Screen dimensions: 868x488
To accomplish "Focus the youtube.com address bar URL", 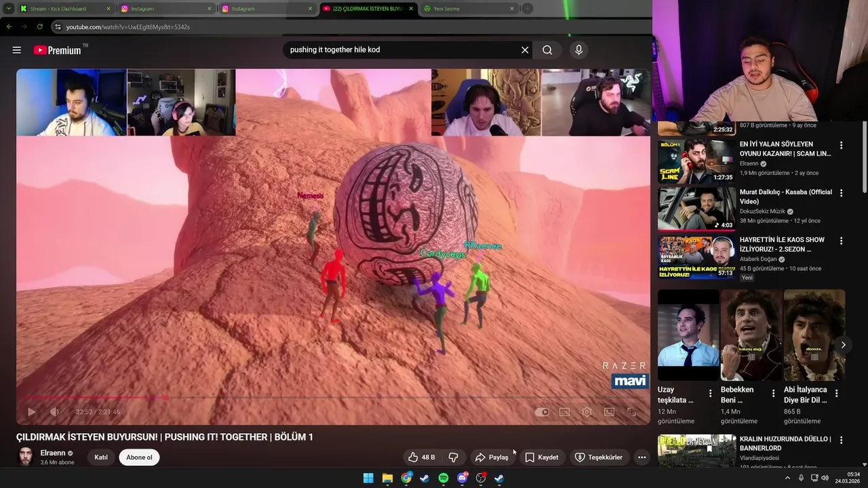I will point(128,27).
